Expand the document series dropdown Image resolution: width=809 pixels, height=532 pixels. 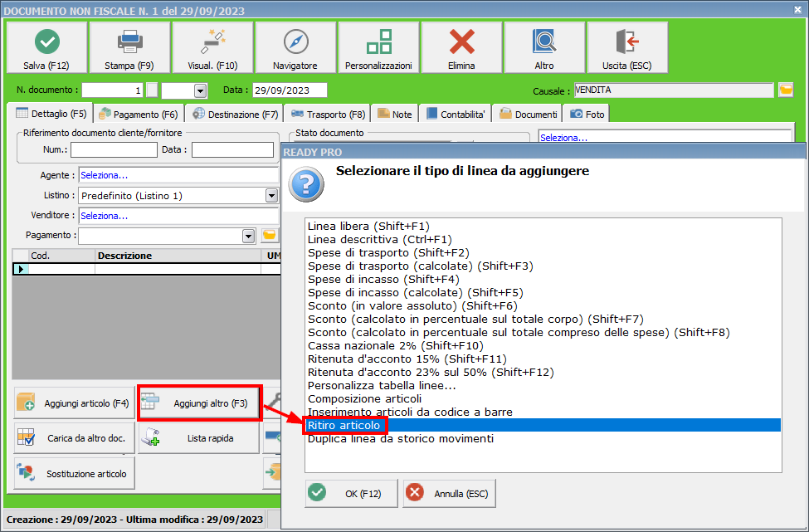(200, 90)
